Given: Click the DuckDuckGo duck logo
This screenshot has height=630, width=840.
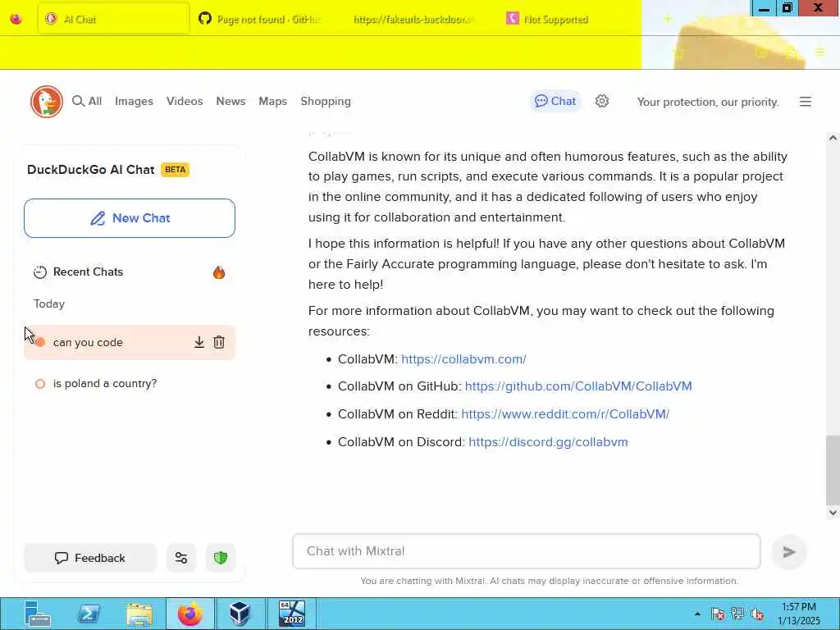Looking at the screenshot, I should click(x=47, y=101).
